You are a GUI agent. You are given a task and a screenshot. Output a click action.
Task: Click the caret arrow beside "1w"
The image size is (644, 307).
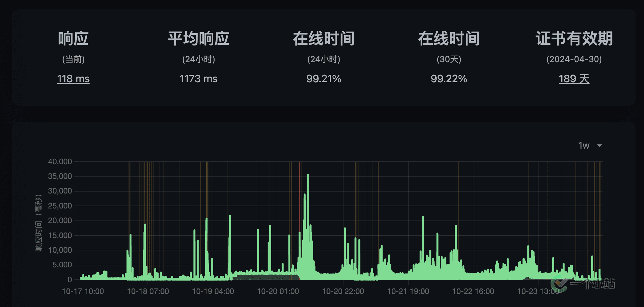click(x=599, y=146)
